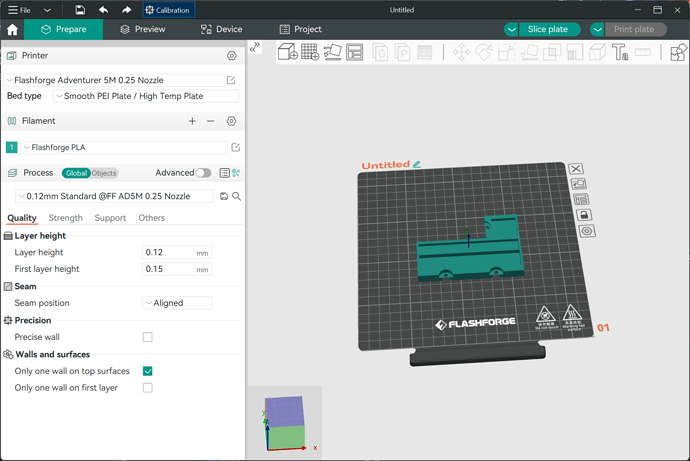Rename the plate using the pencil icon
The image size is (690, 461).
[x=417, y=165]
